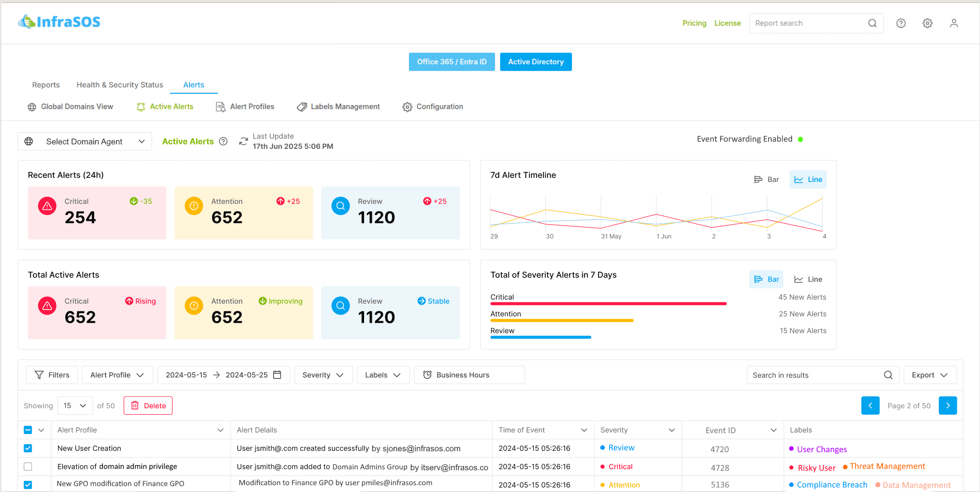Open the Export dropdown
This screenshot has width=980, height=492.
930,375
